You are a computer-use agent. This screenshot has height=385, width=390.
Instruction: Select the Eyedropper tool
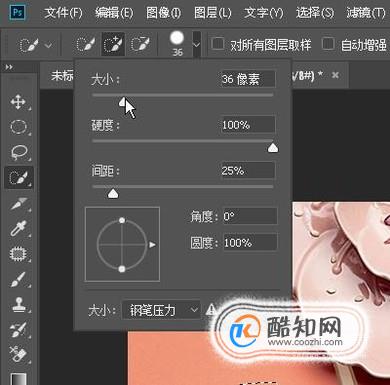tap(19, 229)
